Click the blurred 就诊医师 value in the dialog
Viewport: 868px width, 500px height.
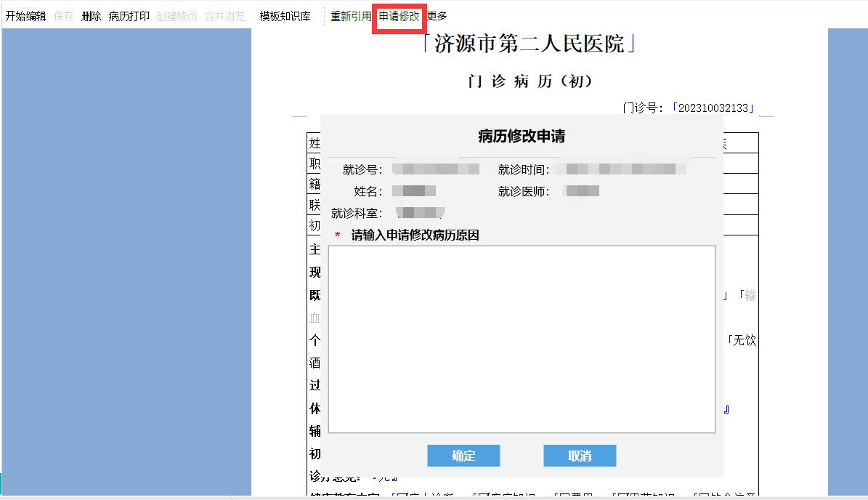coord(581,191)
